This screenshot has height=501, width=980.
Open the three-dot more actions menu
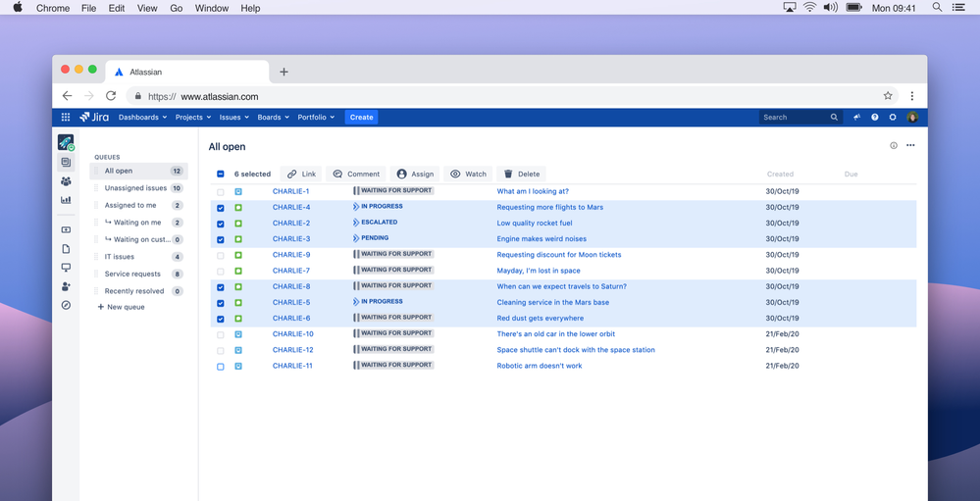click(x=910, y=146)
